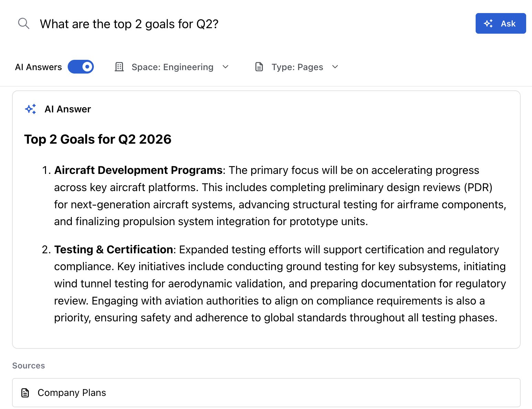Click the Testing & Certification bold text
This screenshot has height=409, width=532.
[x=113, y=250]
